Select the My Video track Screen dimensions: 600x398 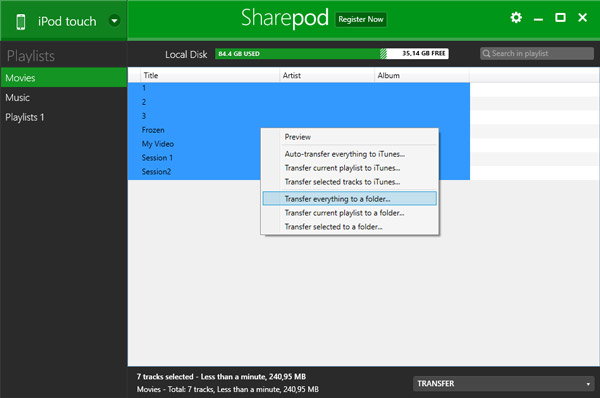coord(194,144)
